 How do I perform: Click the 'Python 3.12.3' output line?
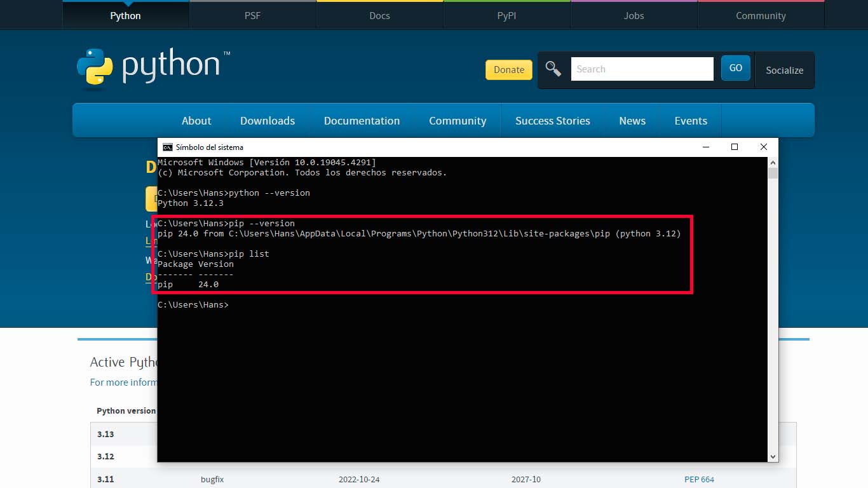tap(191, 203)
